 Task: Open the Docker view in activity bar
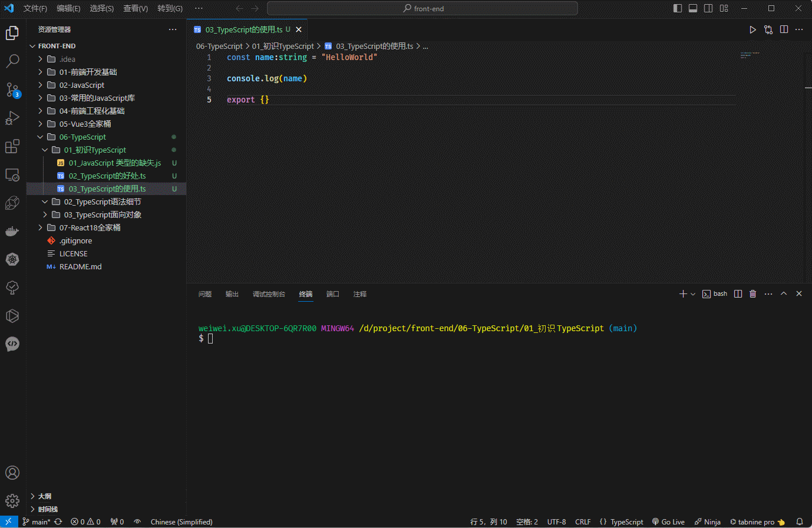click(12, 231)
